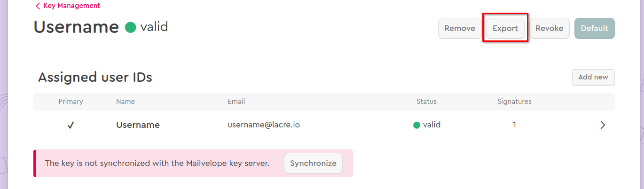
Task: Revoke the key
Action: pos(550,28)
